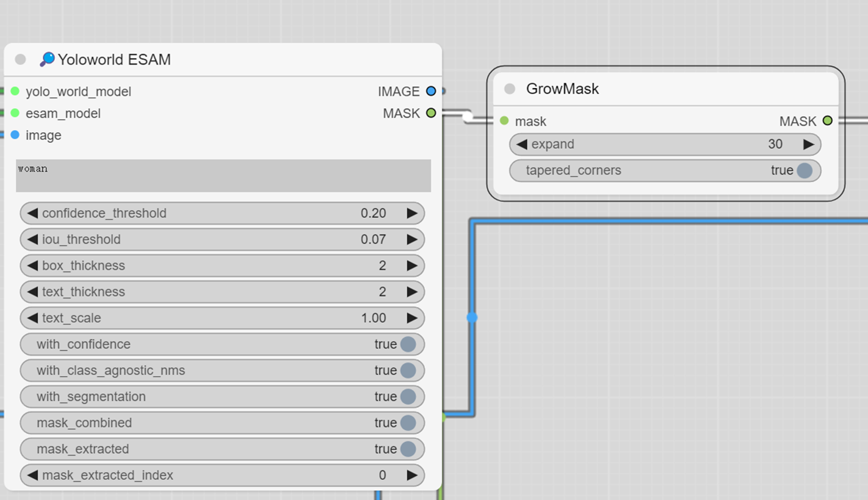
Task: Decrease box_thickness with the left arrow
Action: (x=32, y=266)
